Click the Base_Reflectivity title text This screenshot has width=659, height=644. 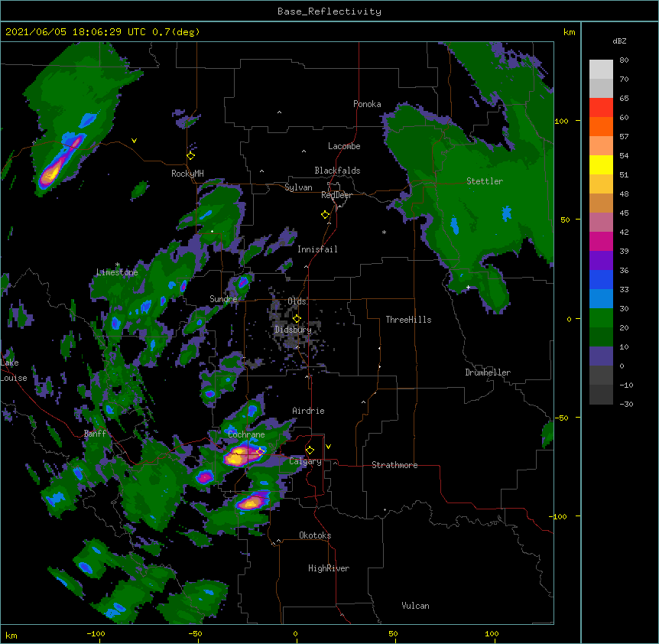point(329,11)
